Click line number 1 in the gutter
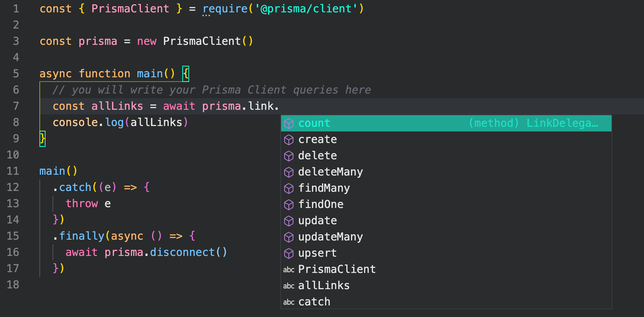This screenshot has height=317, width=644. point(16,9)
